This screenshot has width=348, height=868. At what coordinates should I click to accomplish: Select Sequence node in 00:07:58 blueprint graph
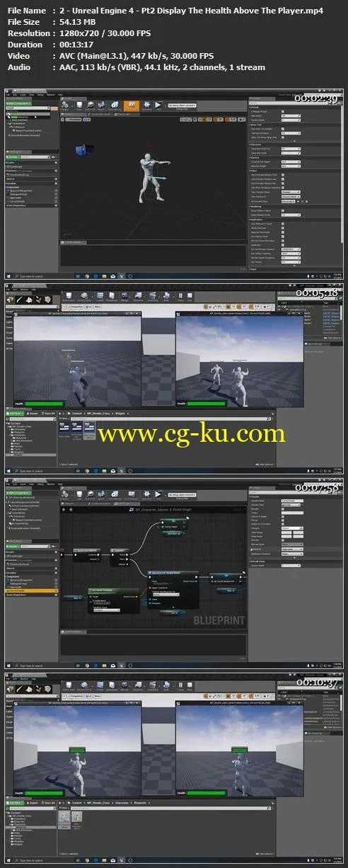(x=120, y=556)
